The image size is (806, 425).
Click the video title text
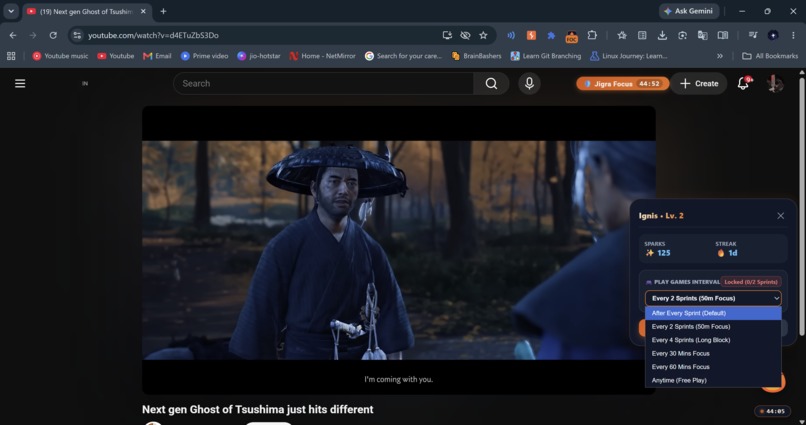click(258, 410)
